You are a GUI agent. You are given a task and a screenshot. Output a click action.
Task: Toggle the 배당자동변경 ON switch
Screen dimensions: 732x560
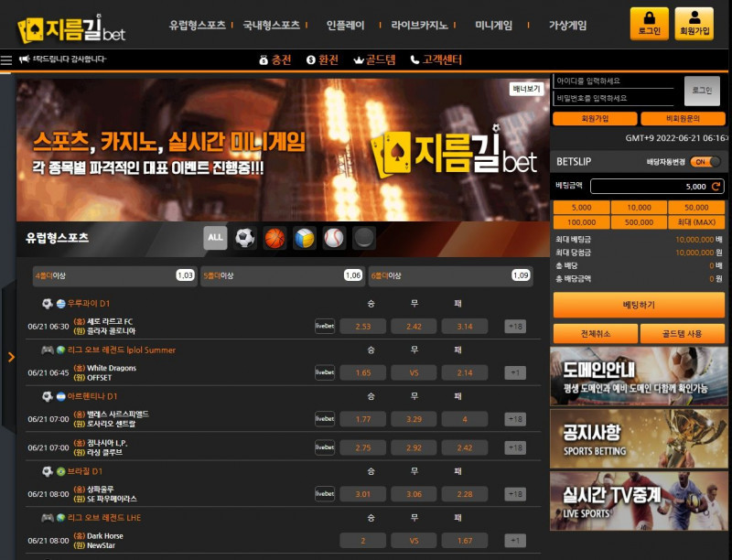(x=705, y=162)
